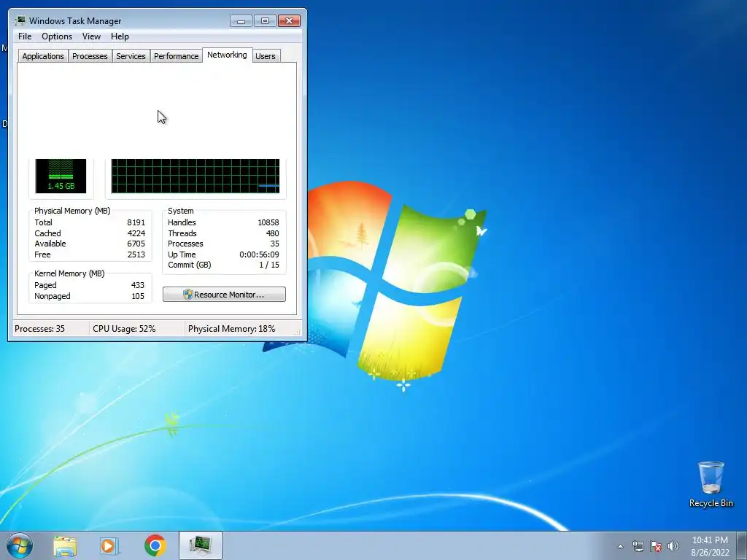Click the Threads value 480
The width and height of the screenshot is (747, 560).
(x=273, y=233)
